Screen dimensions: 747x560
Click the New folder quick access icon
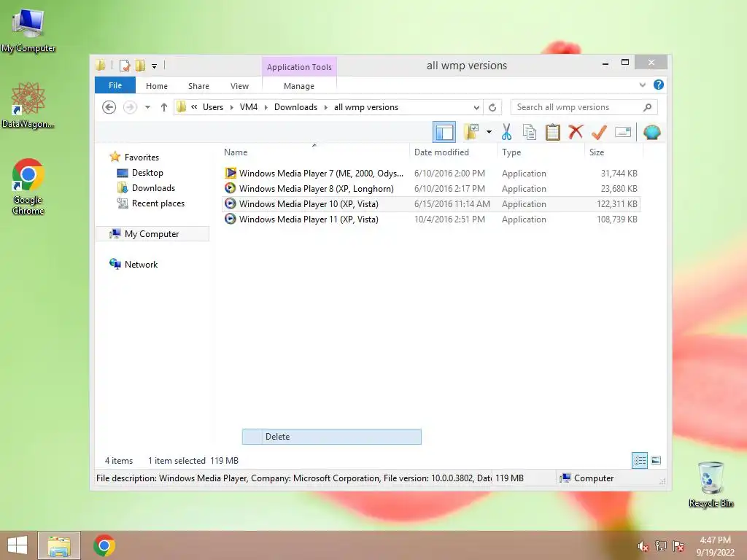pos(140,66)
